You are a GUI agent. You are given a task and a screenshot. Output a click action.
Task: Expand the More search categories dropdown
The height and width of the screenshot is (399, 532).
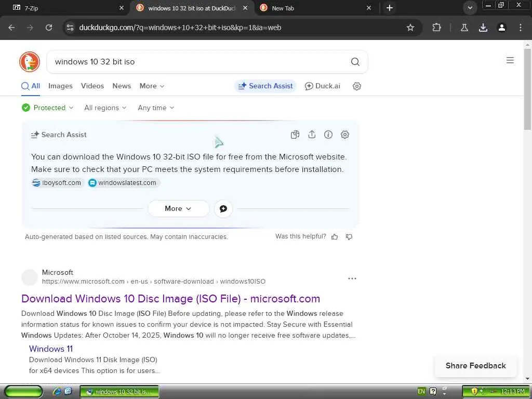(x=152, y=86)
